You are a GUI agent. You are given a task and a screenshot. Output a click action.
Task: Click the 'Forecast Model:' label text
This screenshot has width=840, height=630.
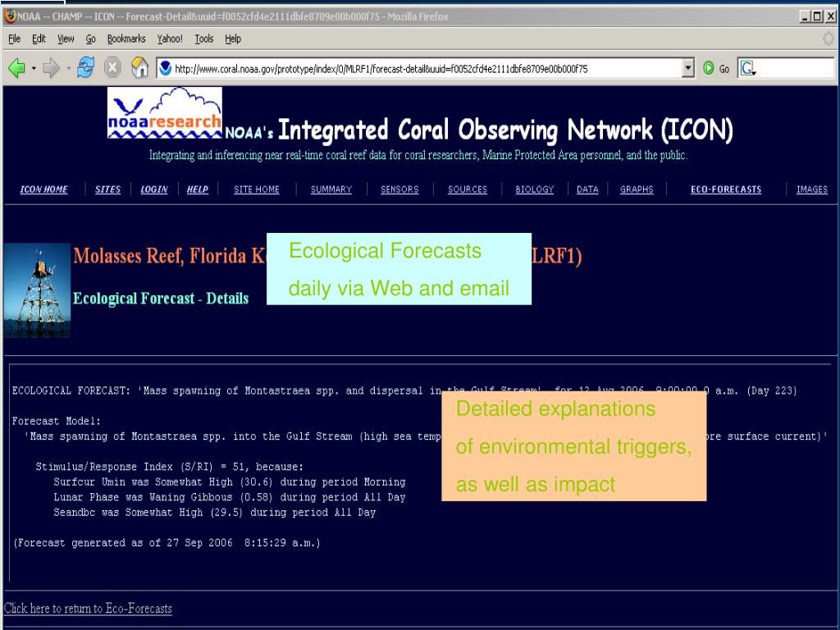pos(57,421)
